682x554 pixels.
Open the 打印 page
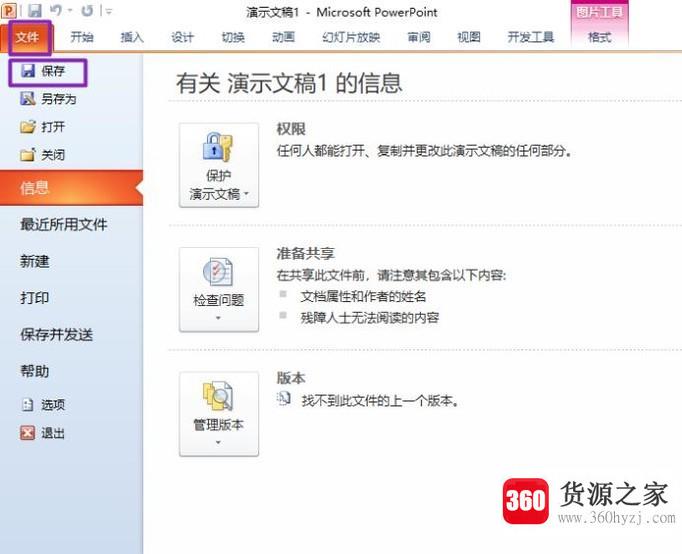coord(34,298)
